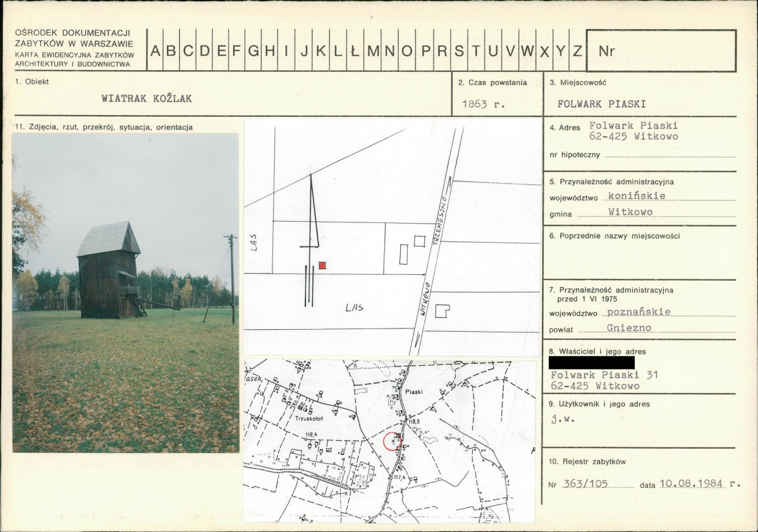Click the red square on the site plan
This screenshot has height=532, width=758.
322,265
